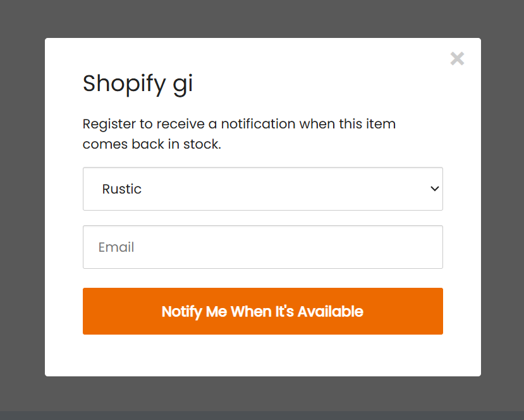Select the Rustic option text
524x420 pixels.
pyautogui.click(x=121, y=189)
